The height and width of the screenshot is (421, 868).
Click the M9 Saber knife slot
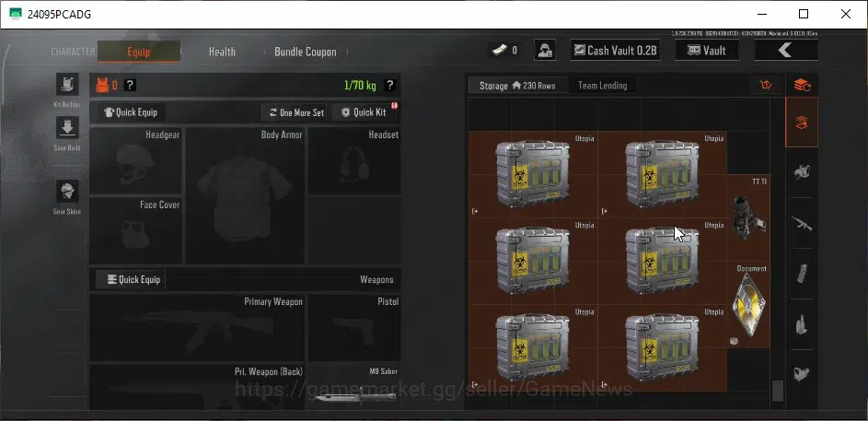354,389
